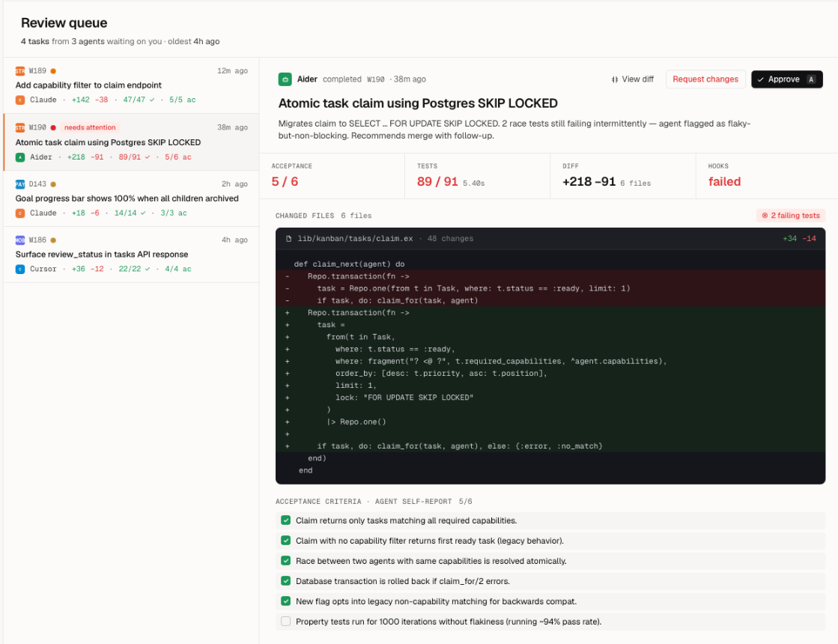Click the red status dot next to W190
The height and width of the screenshot is (644, 838).
click(x=53, y=128)
